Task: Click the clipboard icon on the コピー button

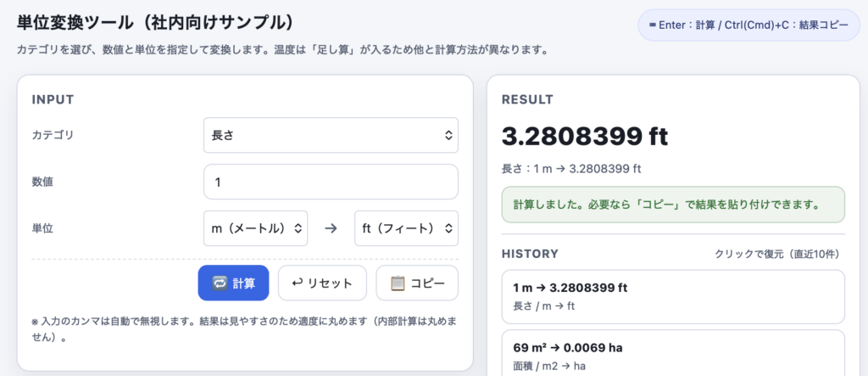Action: tap(397, 283)
